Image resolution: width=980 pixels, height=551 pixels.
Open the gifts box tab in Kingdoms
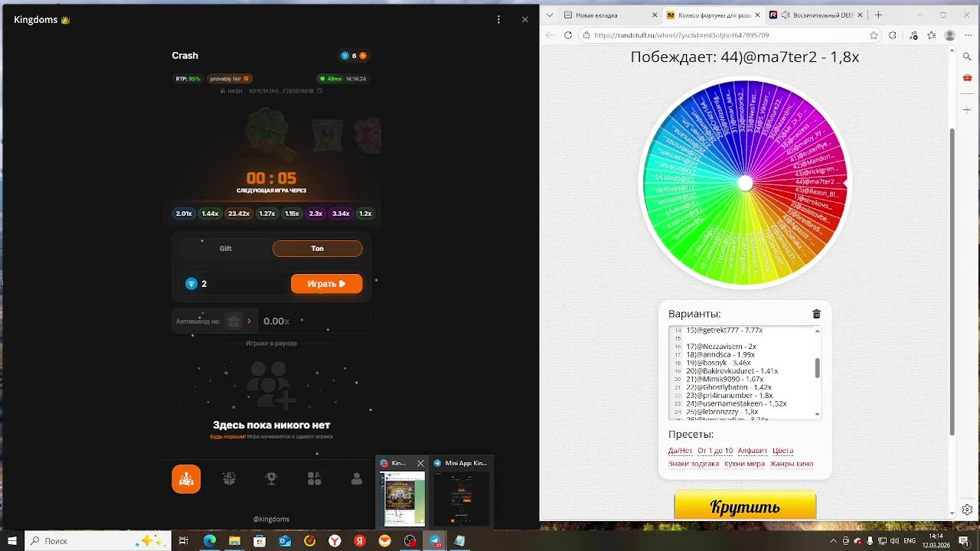[229, 479]
